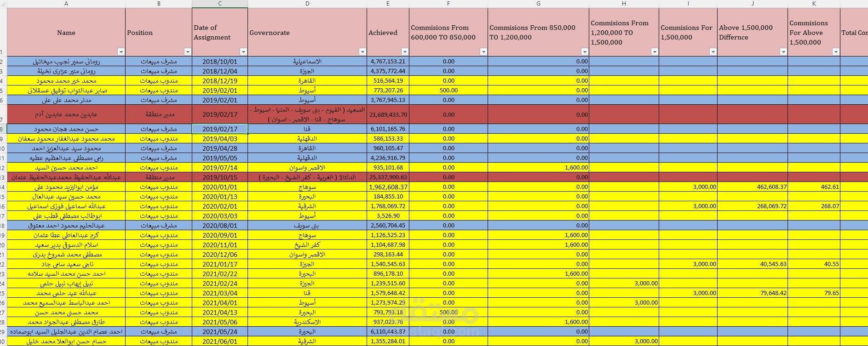Click the achieved value 1,962,608.37
The image size is (868, 346).
click(388, 187)
